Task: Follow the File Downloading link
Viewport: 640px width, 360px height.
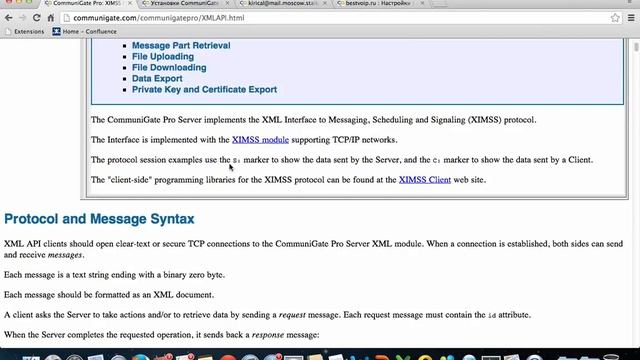Action: tap(169, 68)
